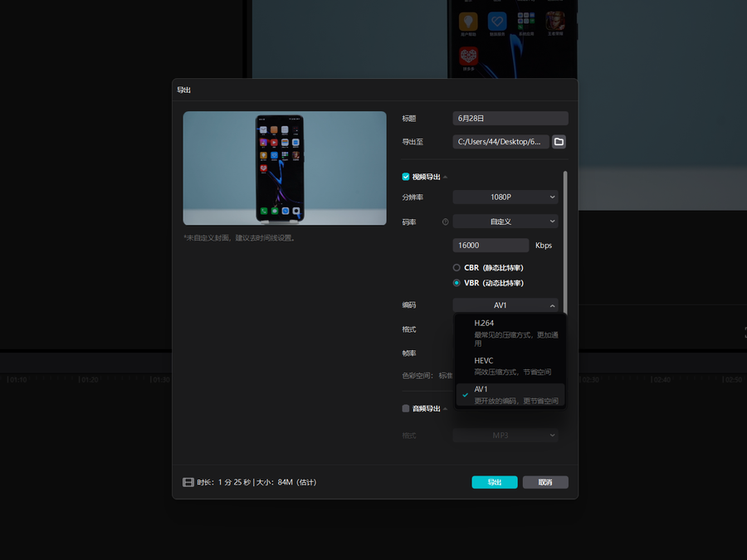
Task: Click the film strip icon beside duration
Action: 188,482
